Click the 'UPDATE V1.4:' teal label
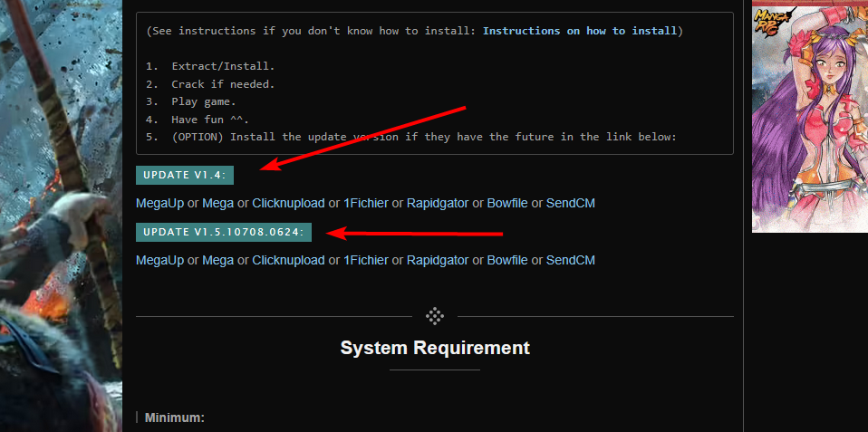This screenshot has width=868, height=432. pyautogui.click(x=185, y=175)
